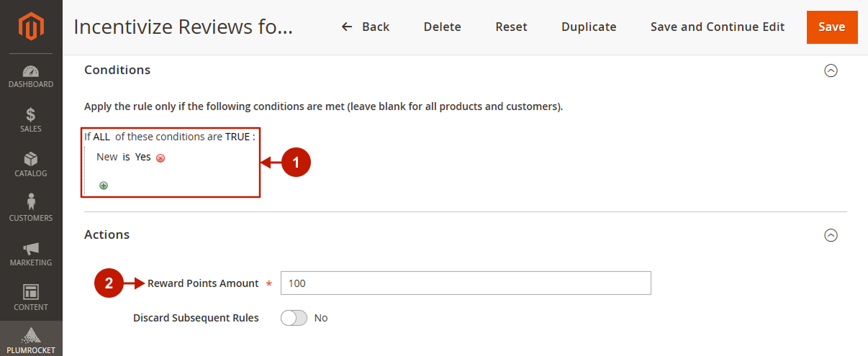Add a new condition with green plus
This screenshot has width=868, height=356.
click(x=104, y=186)
